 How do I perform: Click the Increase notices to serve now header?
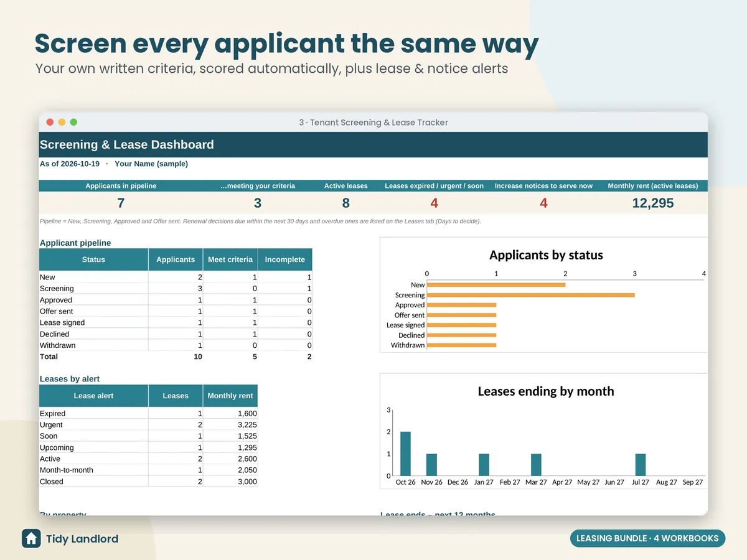(x=543, y=185)
